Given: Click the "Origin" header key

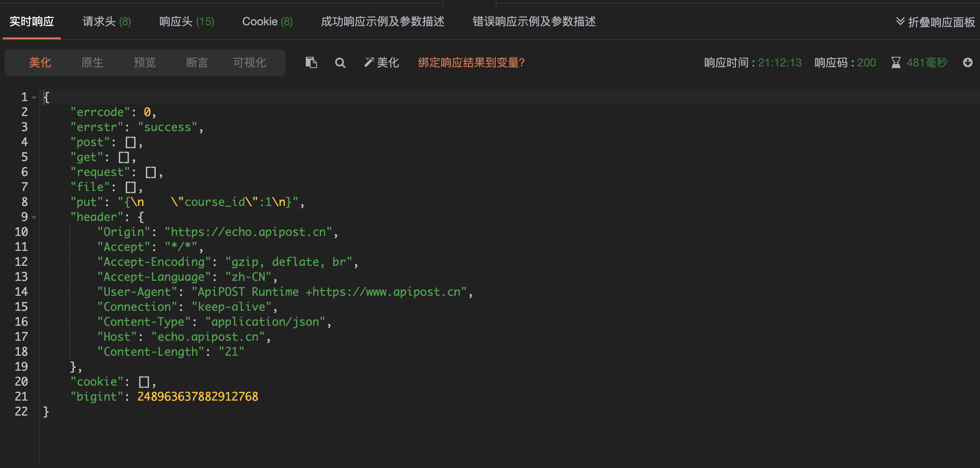Looking at the screenshot, I should (x=124, y=232).
